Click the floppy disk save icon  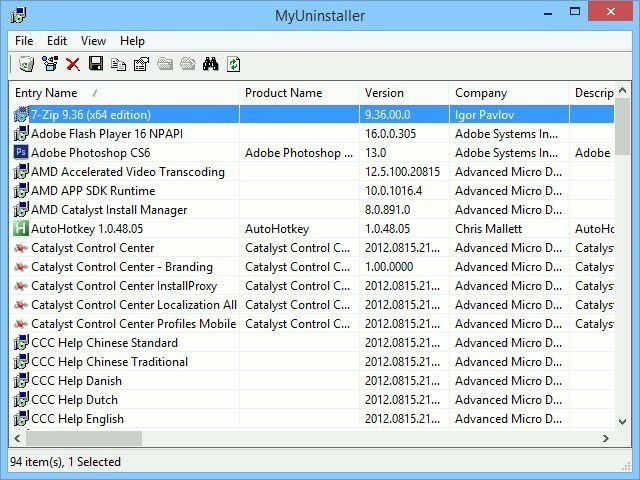coord(96,64)
